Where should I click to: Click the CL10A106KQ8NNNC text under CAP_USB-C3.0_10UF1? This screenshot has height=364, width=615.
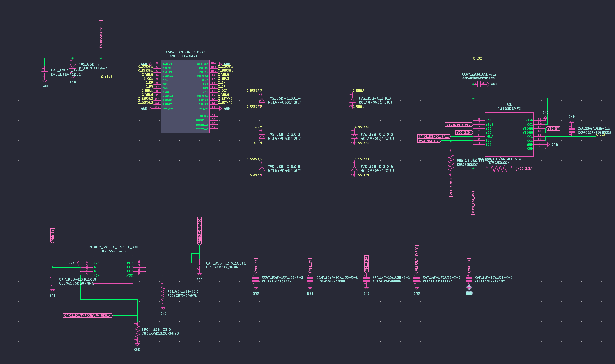(x=223, y=267)
